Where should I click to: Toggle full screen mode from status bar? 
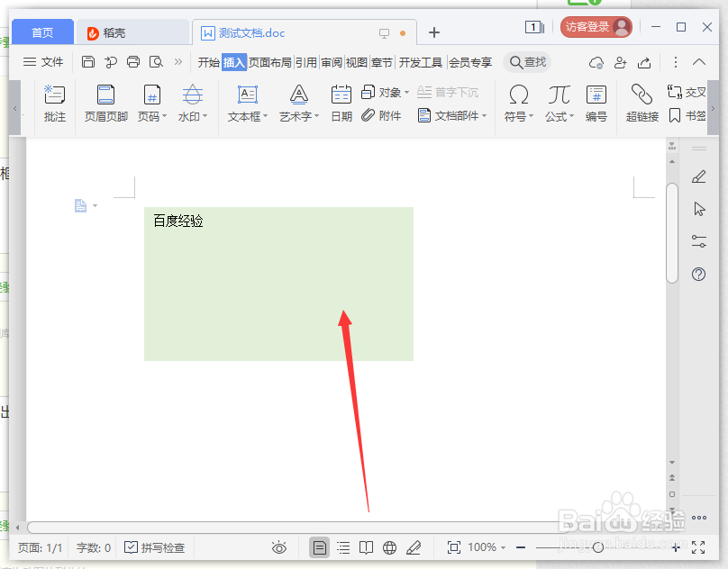698,547
